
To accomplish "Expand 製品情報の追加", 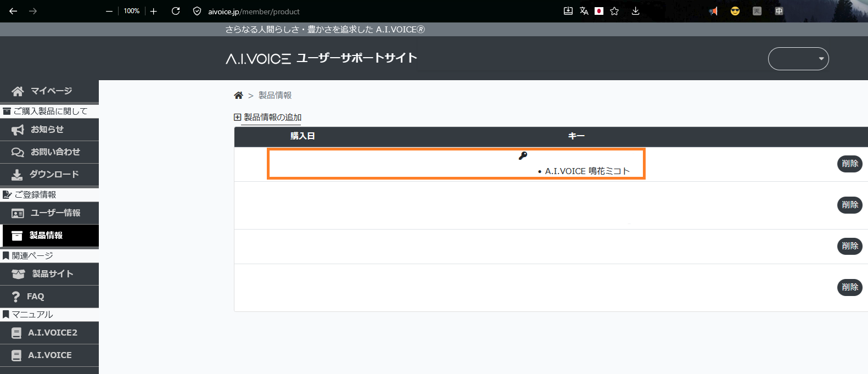I will click(268, 118).
